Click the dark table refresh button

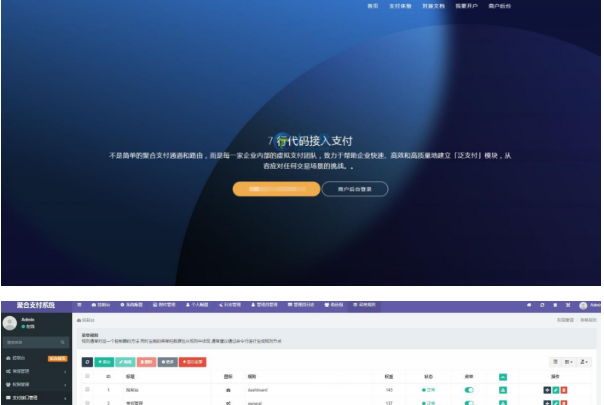87,362
